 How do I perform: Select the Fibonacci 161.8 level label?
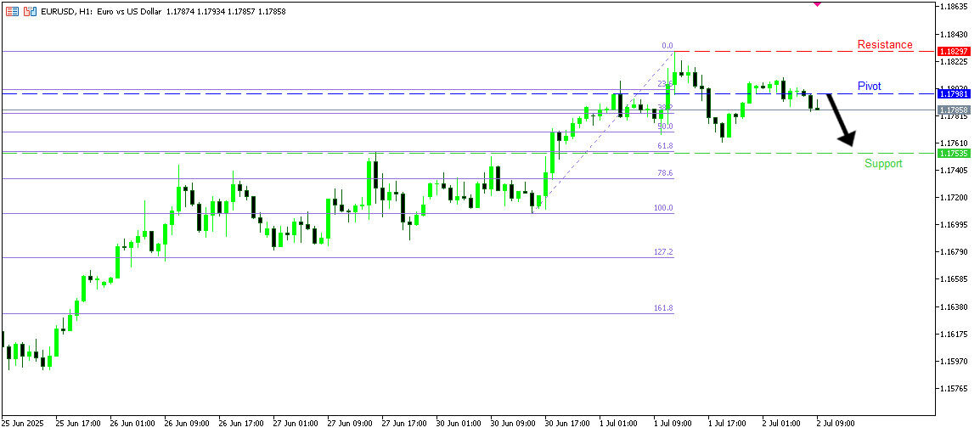(663, 308)
